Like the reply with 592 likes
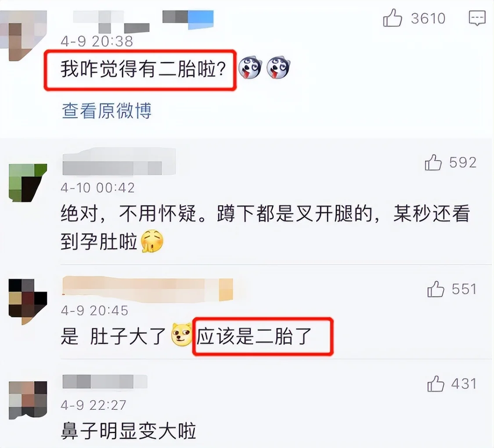Viewport: 494px width, 448px height. tap(433, 163)
